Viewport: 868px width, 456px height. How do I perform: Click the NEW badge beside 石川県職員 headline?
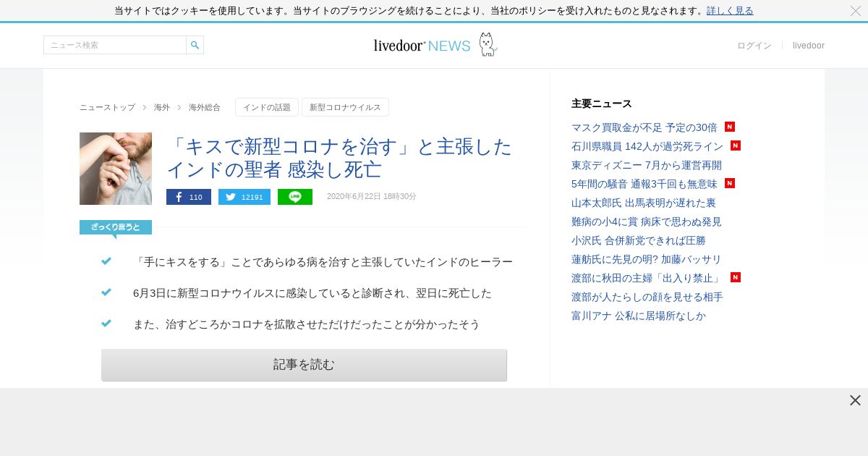pos(736,145)
